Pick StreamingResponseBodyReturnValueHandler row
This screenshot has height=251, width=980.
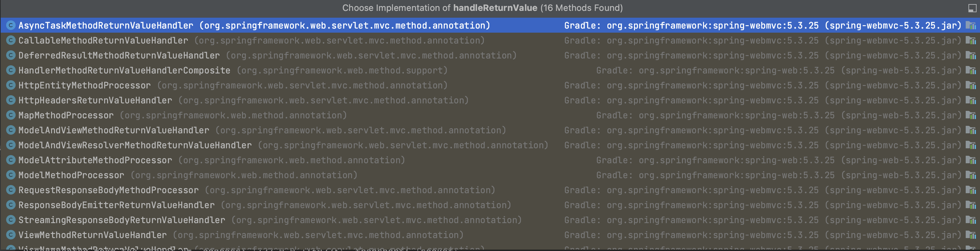490,220
